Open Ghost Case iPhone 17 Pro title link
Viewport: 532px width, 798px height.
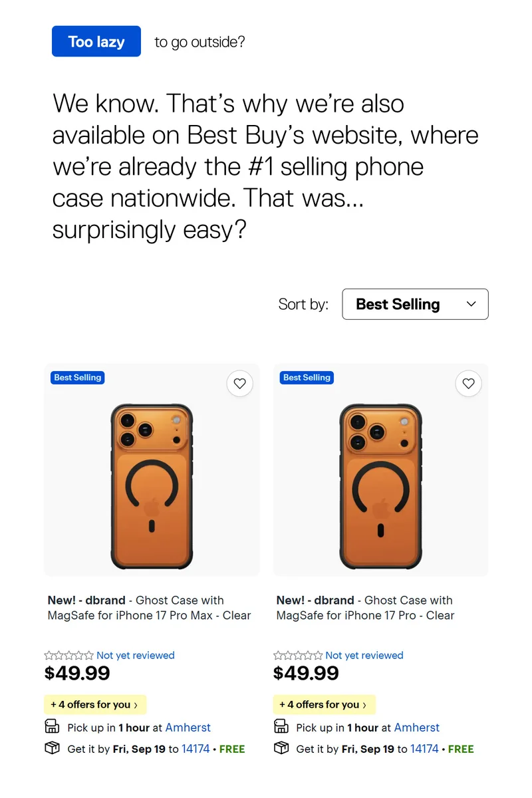pyautogui.click(x=365, y=608)
